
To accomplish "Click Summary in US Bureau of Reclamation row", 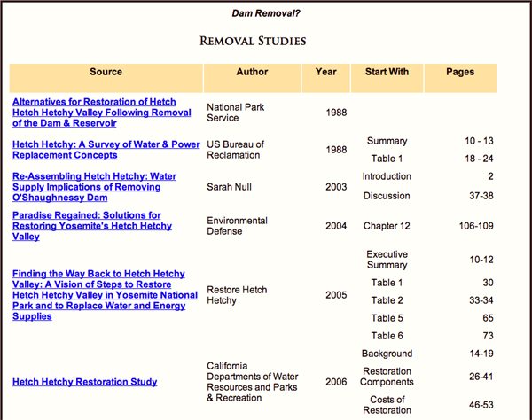I will (387, 141).
